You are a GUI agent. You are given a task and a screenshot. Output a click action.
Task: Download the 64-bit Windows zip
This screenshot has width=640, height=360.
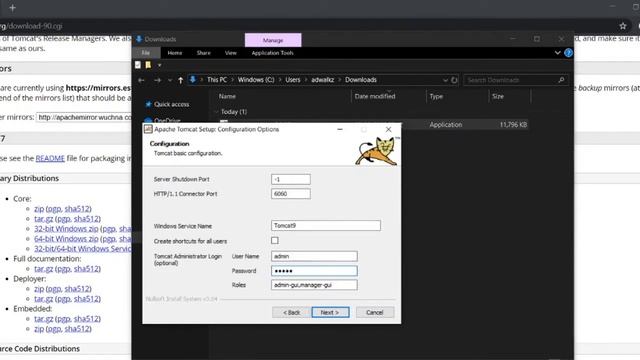[x=66, y=239]
